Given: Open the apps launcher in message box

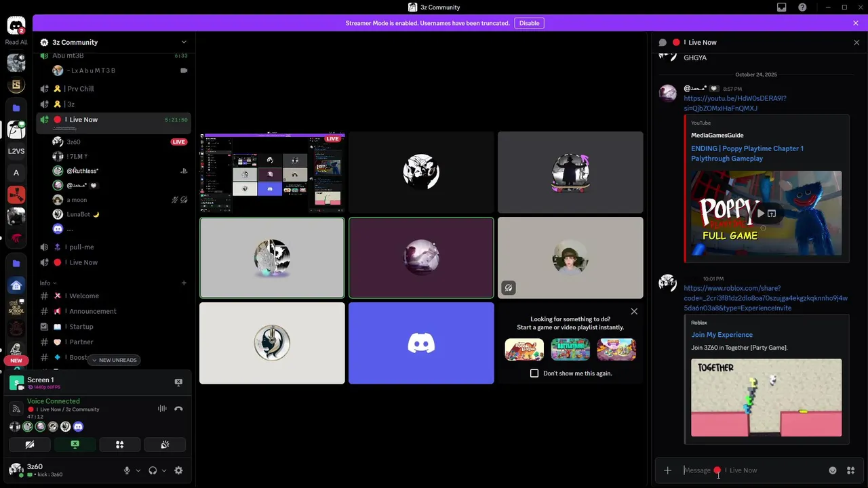Looking at the screenshot, I should pyautogui.click(x=850, y=470).
